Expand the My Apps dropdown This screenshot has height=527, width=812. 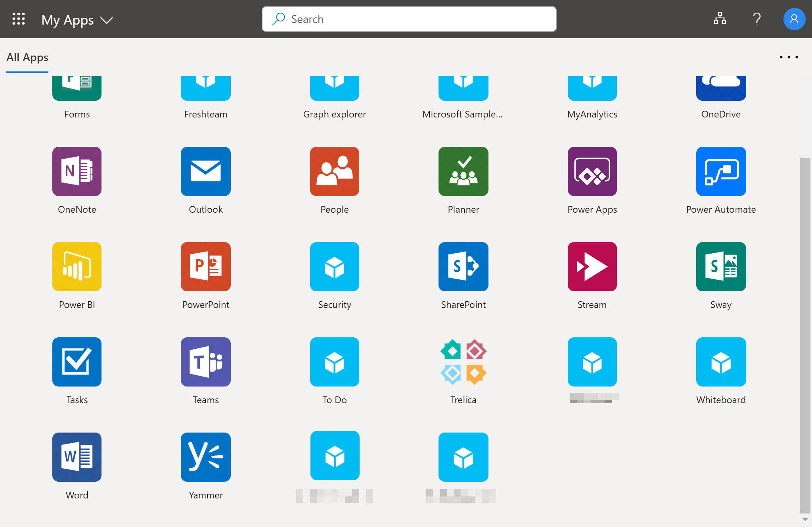[x=77, y=20]
